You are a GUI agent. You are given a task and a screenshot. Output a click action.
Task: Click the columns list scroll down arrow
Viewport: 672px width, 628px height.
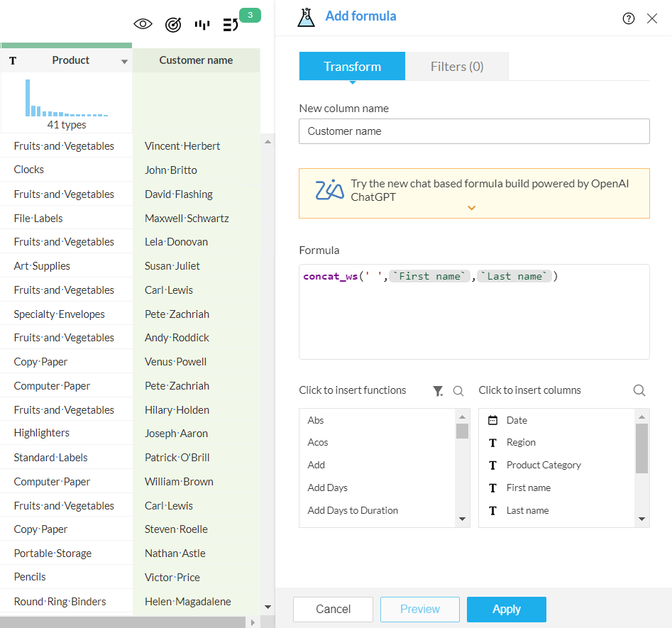641,519
